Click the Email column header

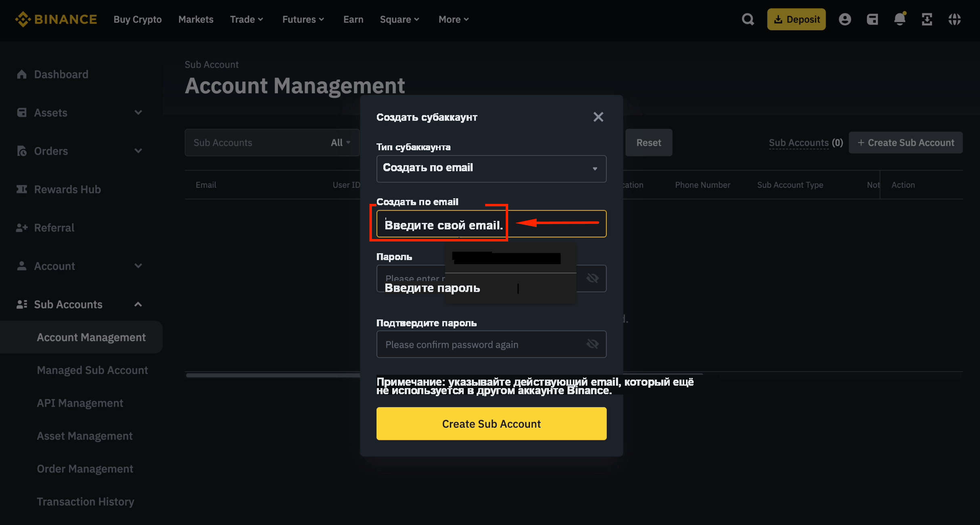[206, 185]
